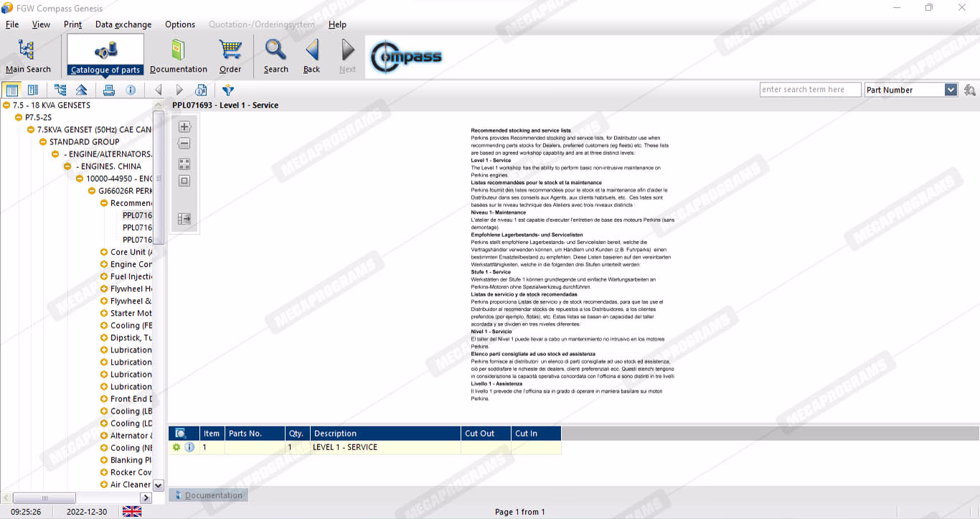Viewport: 980px width, 519px height.
Task: Click the binoculars search icon beside search field
Action: 970,90
